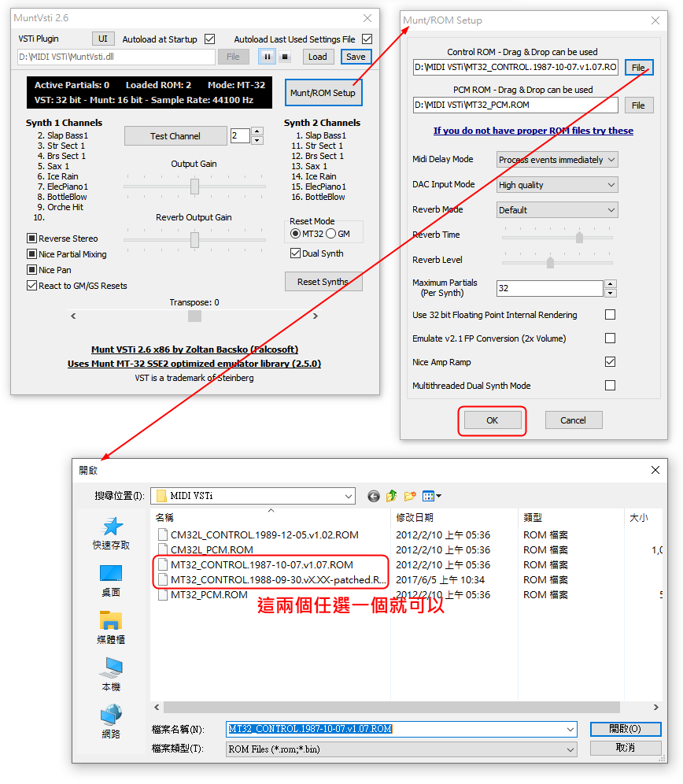Toggle Reverse Stereo checkbox

[32, 239]
